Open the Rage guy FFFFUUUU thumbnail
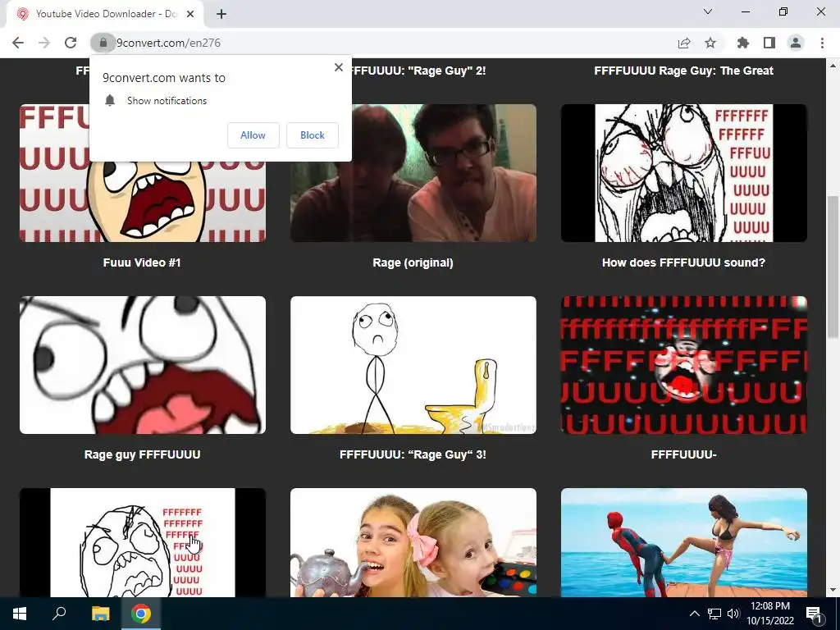The image size is (840, 630). pyautogui.click(x=143, y=365)
